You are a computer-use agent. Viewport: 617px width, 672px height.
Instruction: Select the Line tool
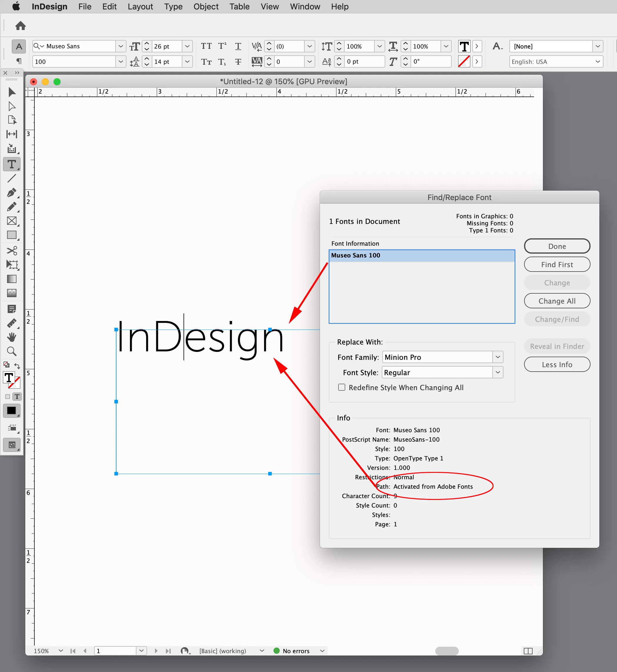11,178
